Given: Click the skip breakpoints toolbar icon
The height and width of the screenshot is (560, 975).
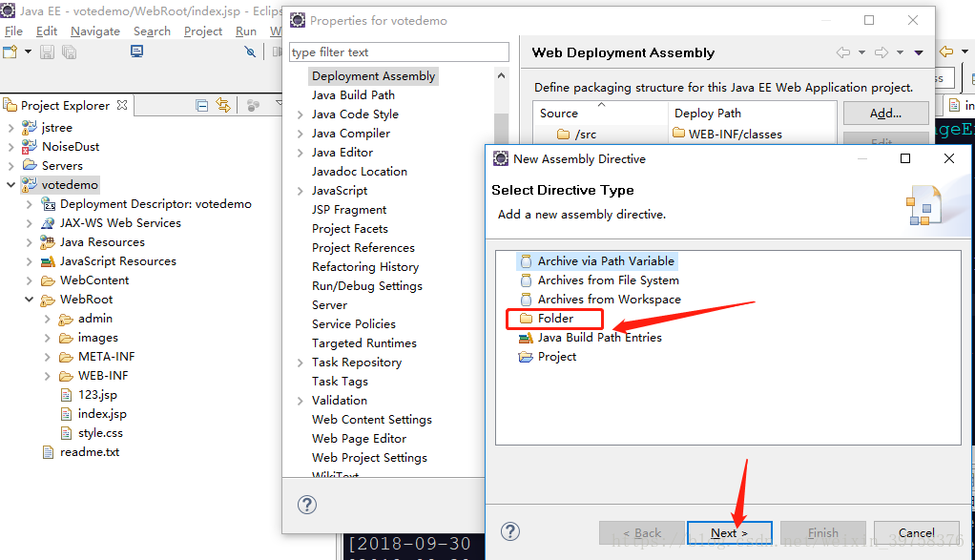Looking at the screenshot, I should 250,52.
